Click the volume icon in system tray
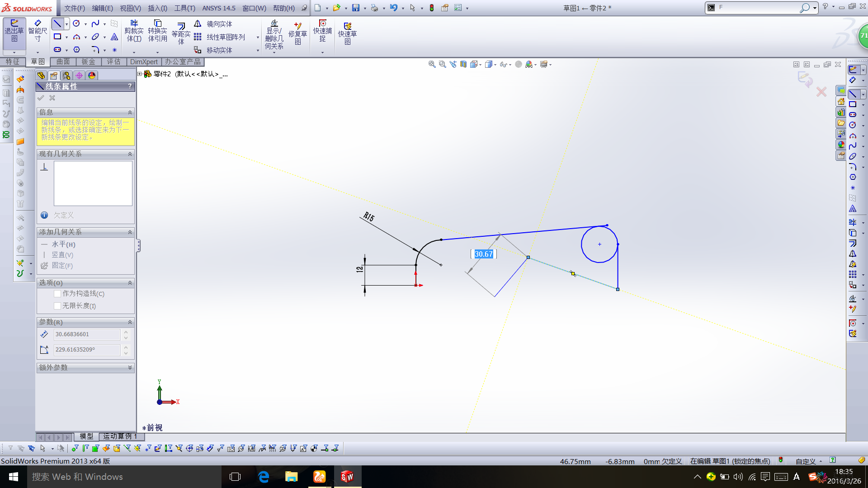Screen dimensions: 868x488 coord(738,477)
